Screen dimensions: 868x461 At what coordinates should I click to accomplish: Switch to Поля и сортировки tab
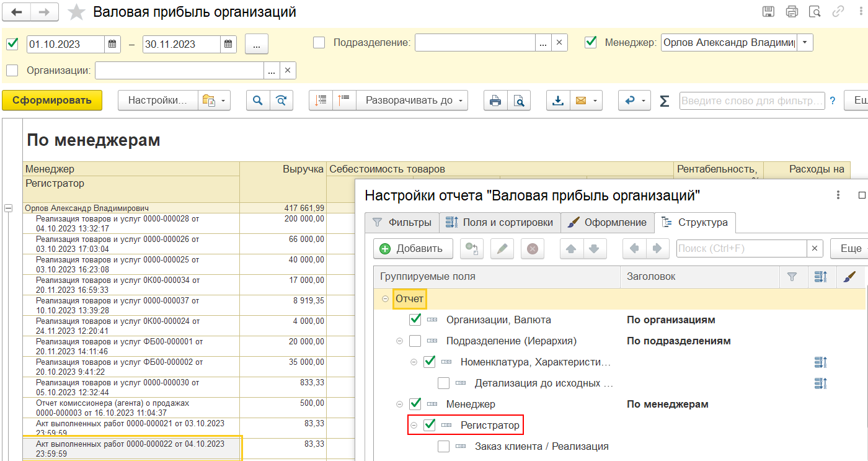coord(500,222)
